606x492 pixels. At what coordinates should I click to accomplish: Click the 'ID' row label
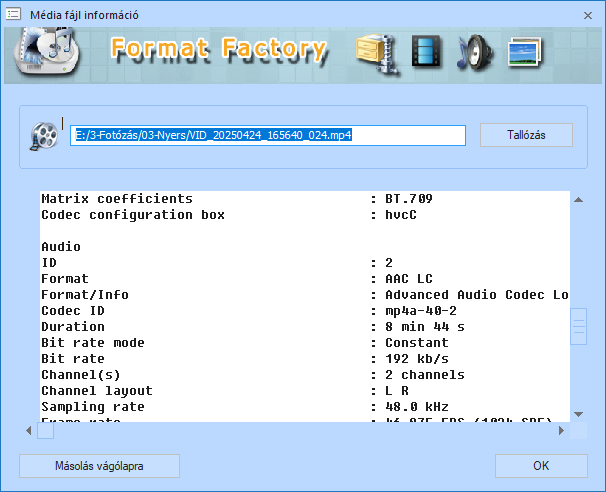[x=49, y=262]
